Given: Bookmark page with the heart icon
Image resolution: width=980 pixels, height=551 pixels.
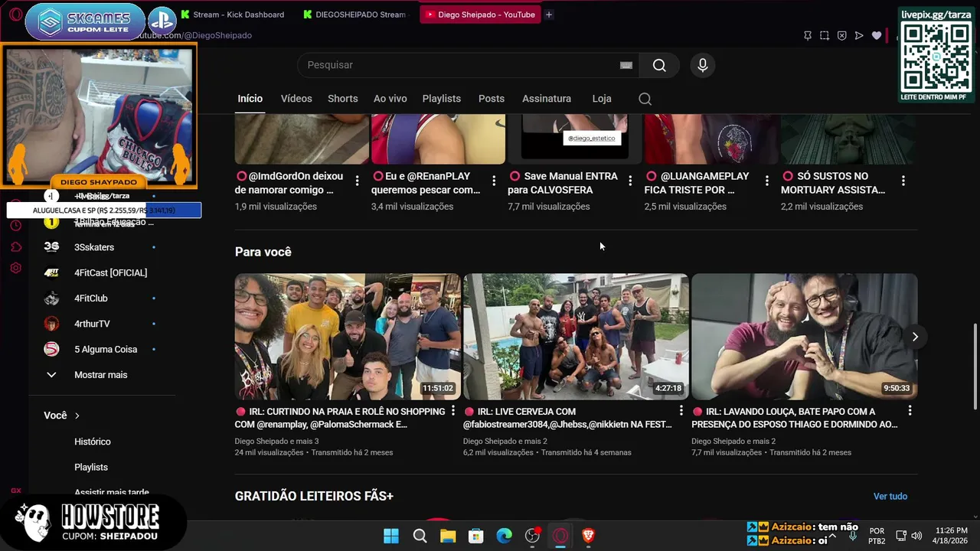Looking at the screenshot, I should point(877,35).
